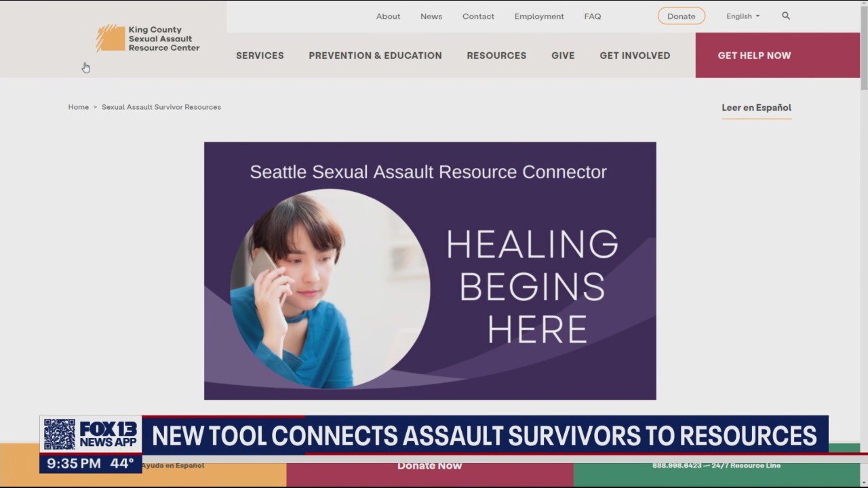Open the Resources menu

click(x=496, y=56)
